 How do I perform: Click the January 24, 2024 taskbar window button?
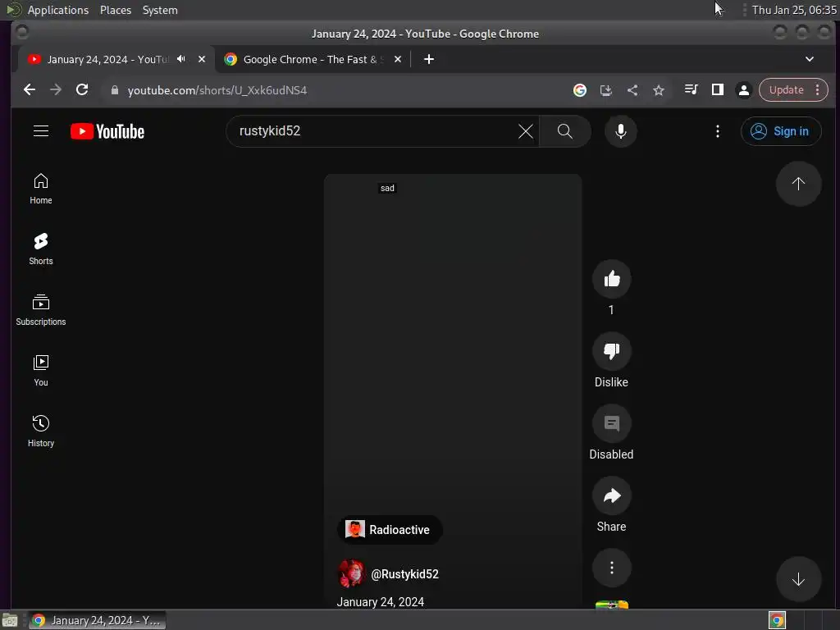[98, 620]
